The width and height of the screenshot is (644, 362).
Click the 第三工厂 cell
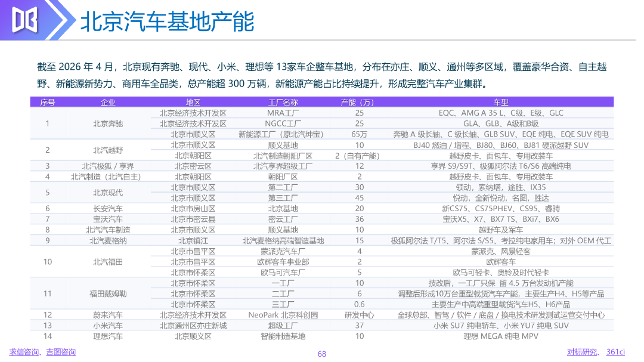pyautogui.click(x=283, y=198)
